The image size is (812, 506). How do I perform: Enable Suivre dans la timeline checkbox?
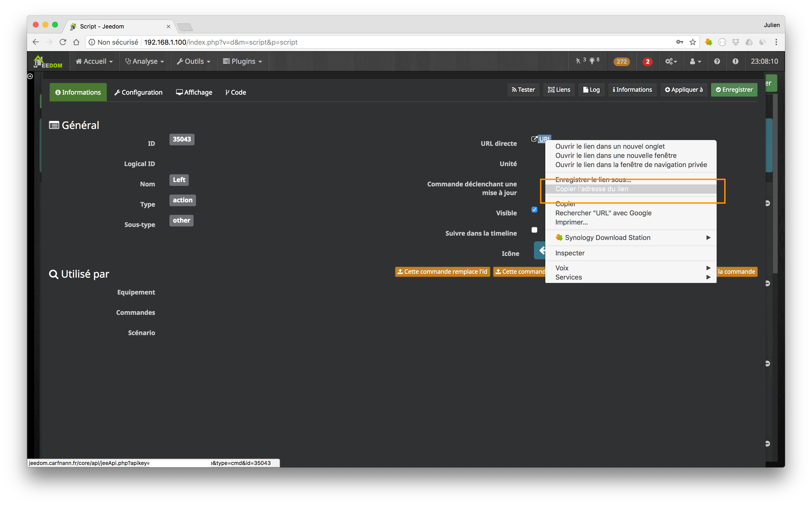[534, 230]
